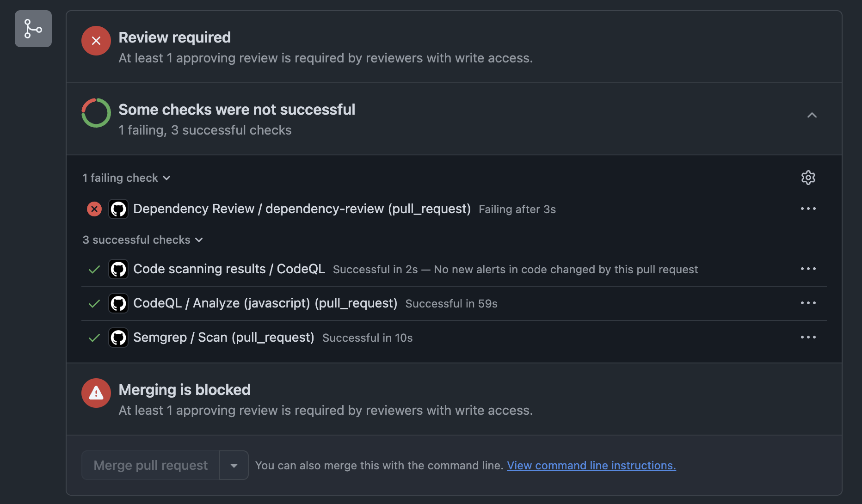Screen dimensions: 862x504
Task: Open options menu for Dependency Review check
Action: tap(808, 209)
